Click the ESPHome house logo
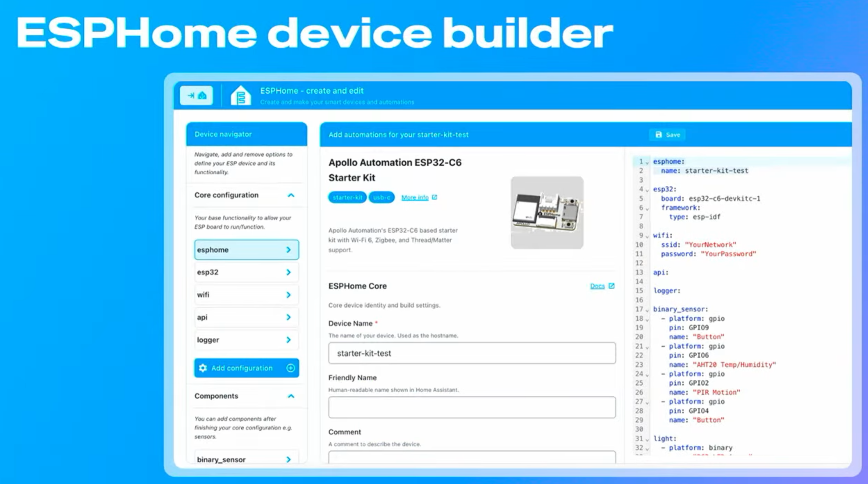The width and height of the screenshot is (868, 484). (240, 96)
